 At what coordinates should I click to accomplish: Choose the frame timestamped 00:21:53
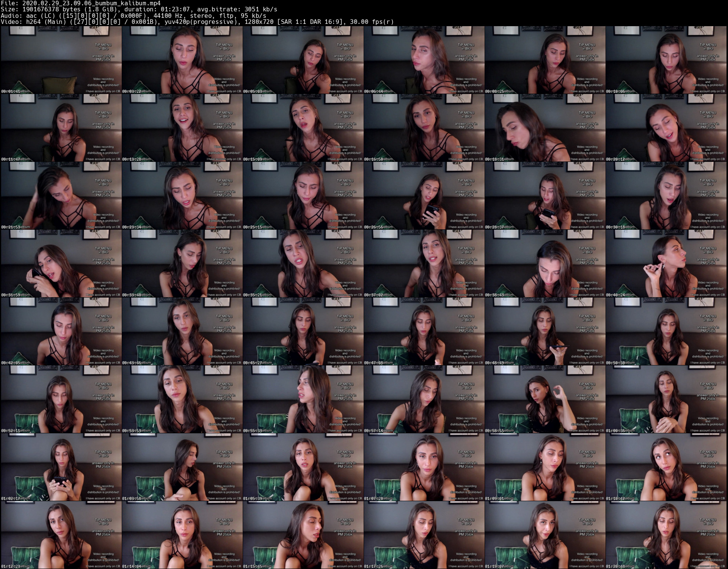(x=61, y=196)
